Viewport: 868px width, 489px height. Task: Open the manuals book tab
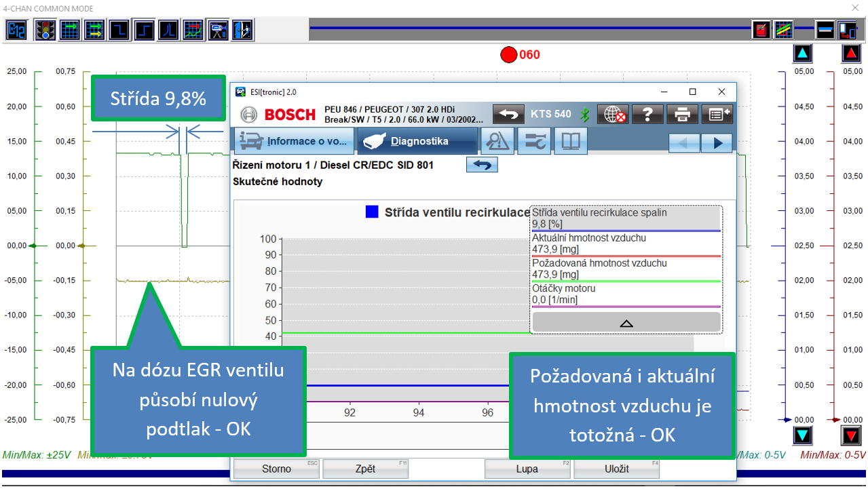[x=571, y=141]
